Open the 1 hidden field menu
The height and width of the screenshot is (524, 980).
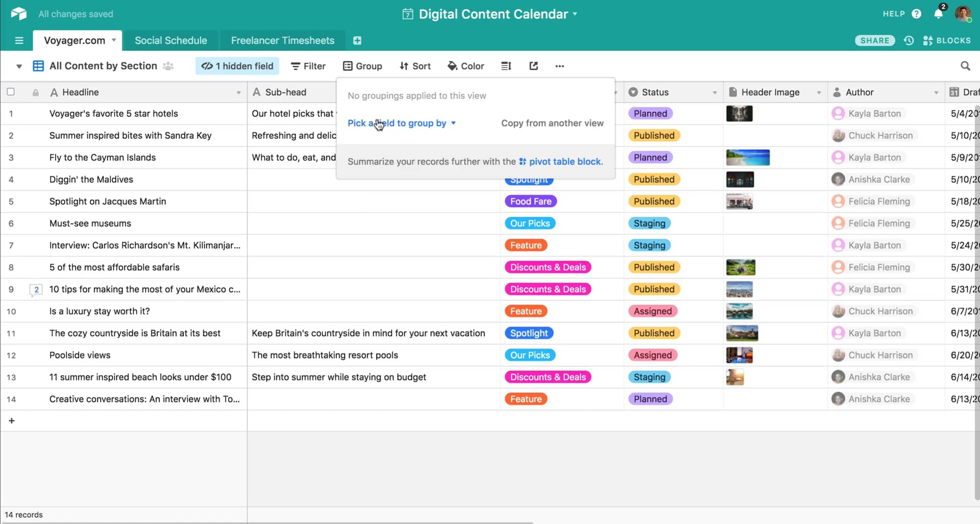coord(237,66)
